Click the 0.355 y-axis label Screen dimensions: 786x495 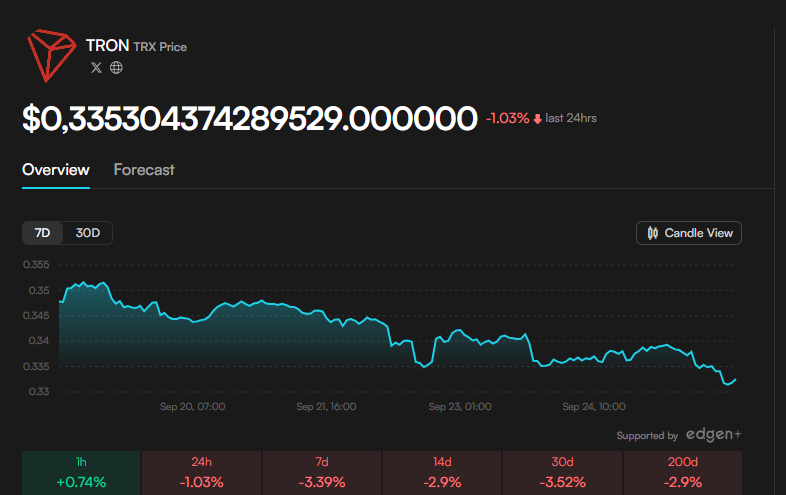pos(36,265)
